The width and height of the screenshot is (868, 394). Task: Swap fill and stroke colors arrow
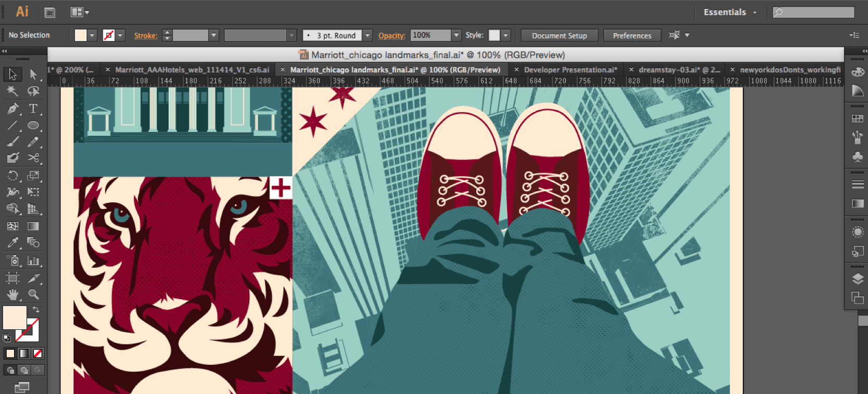pos(37,309)
